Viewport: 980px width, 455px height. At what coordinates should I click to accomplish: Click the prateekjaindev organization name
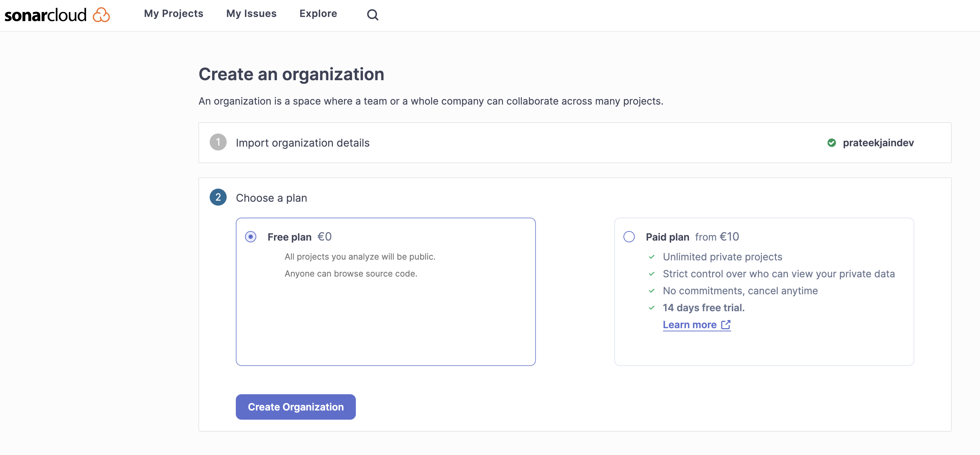(x=878, y=143)
